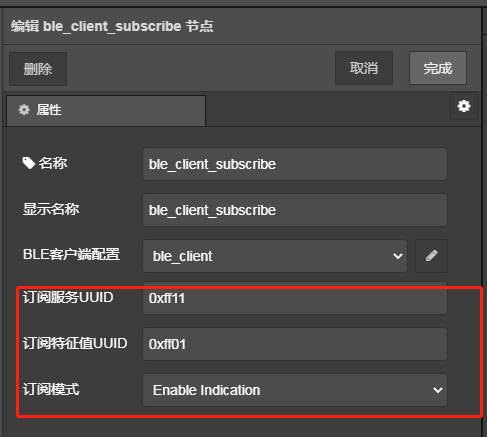This screenshot has width=487, height=437.
Task: Edit BLE client config with pencil icon
Action: 431,256
